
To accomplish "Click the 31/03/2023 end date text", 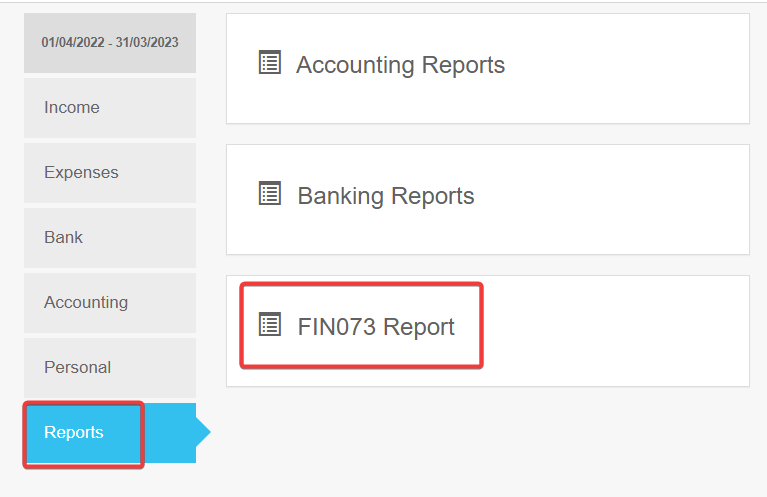I will 149,43.
